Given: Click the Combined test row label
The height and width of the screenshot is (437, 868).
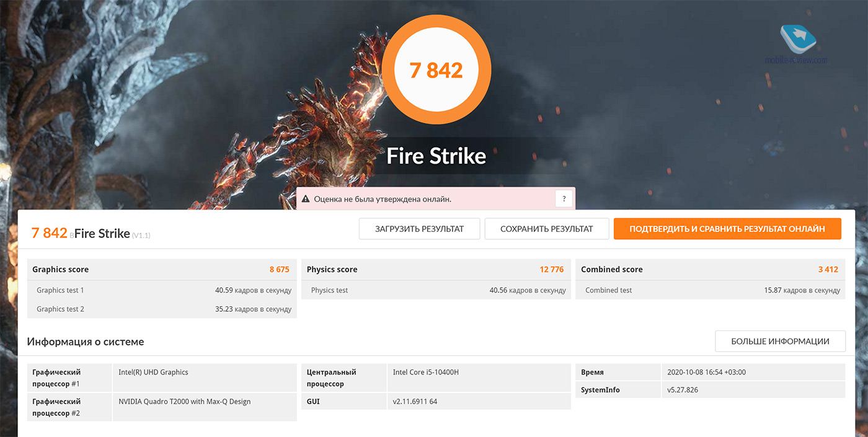Looking at the screenshot, I should pos(609,290).
